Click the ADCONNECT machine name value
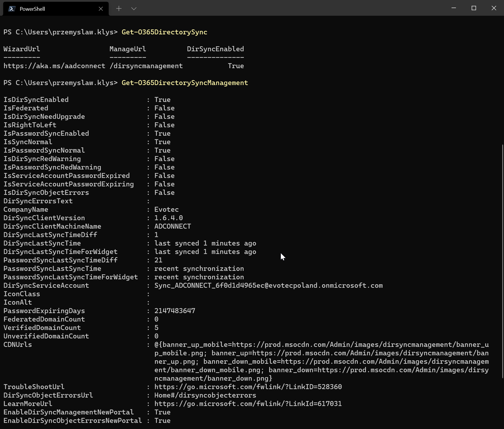Viewport: 504px width, 429px height. pos(172,226)
